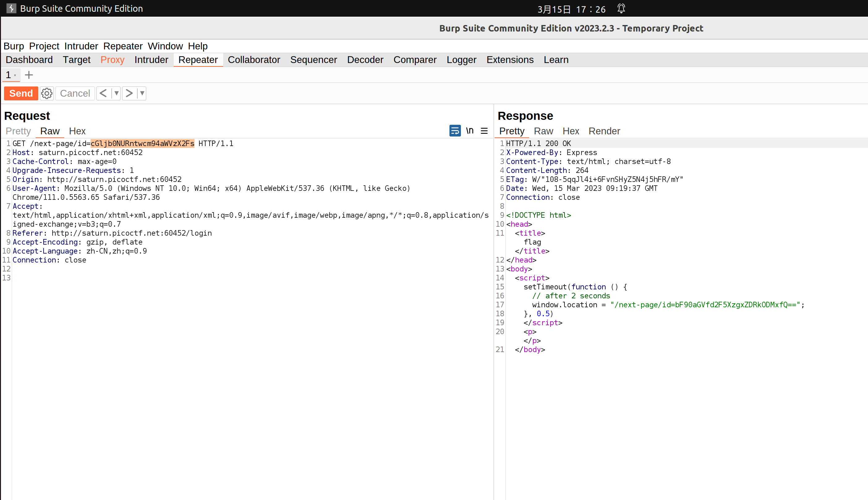Switch to the Extensions tab
The image size is (868, 500).
(510, 60)
